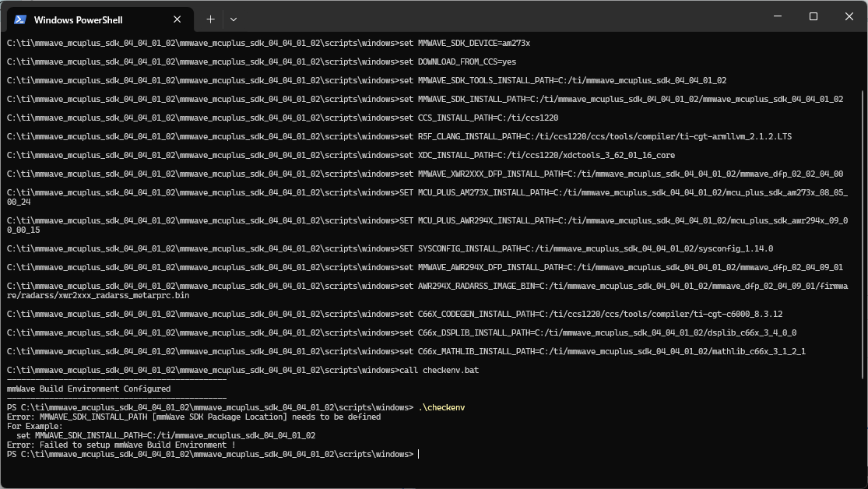Click the 'set DOWNLOAD_FROM_CCS=yes' line

pyautogui.click(x=456, y=62)
